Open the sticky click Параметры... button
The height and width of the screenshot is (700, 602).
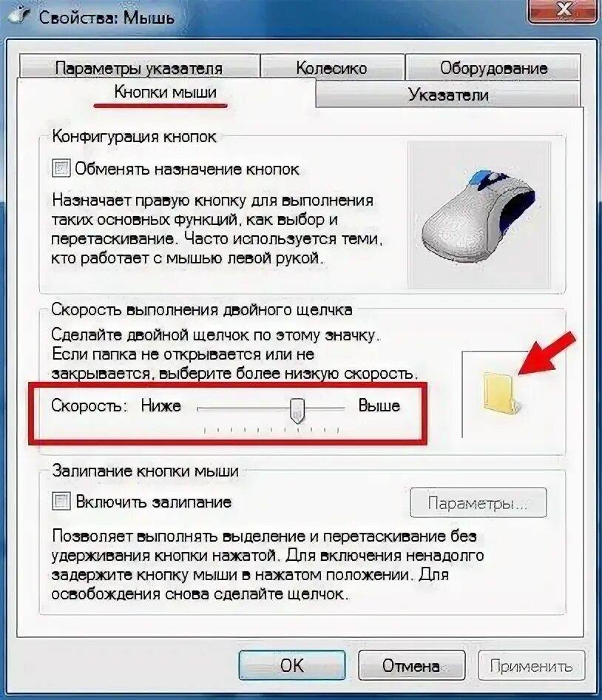(x=478, y=502)
